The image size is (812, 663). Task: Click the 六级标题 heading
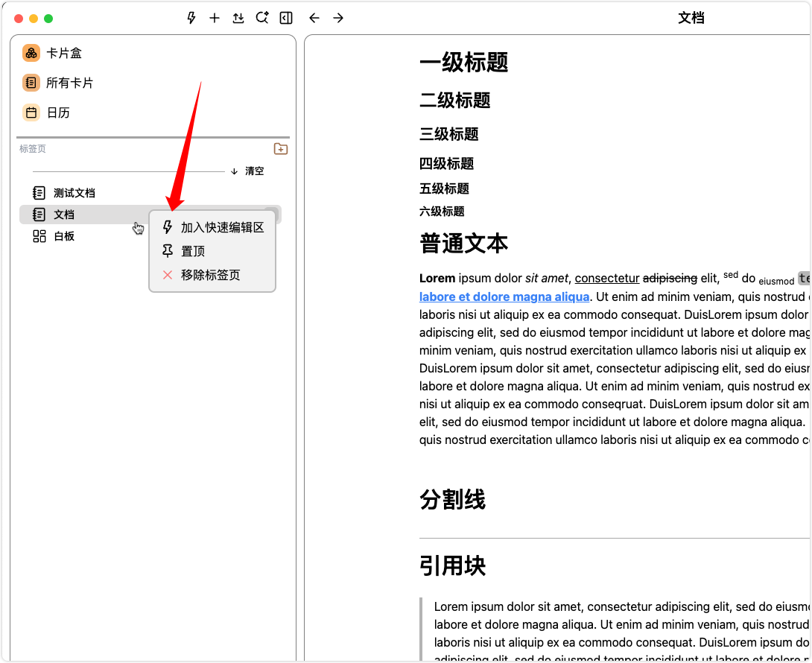point(442,212)
